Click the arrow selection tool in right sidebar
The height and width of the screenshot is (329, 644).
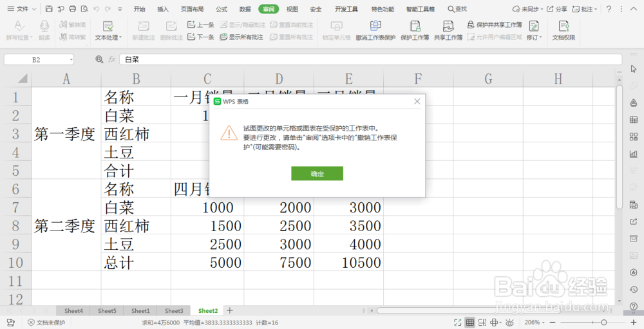click(x=633, y=69)
